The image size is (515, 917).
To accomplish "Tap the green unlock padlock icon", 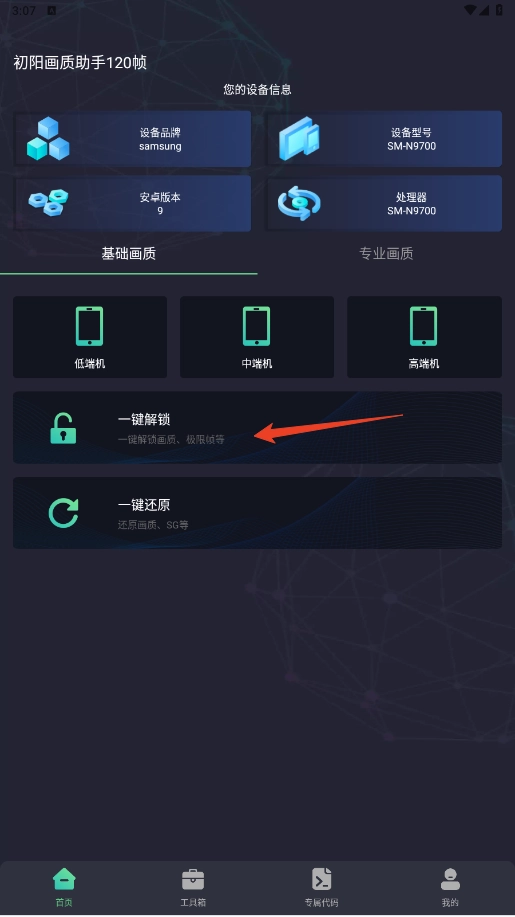I will click(x=63, y=429).
